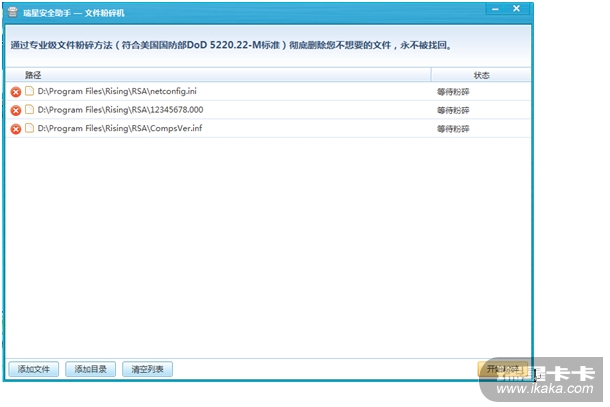Click the 路径 column header

tap(218, 75)
